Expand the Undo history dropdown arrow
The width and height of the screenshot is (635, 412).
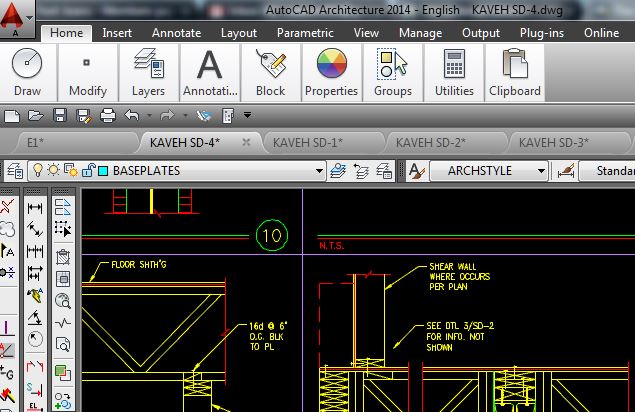coord(149,116)
